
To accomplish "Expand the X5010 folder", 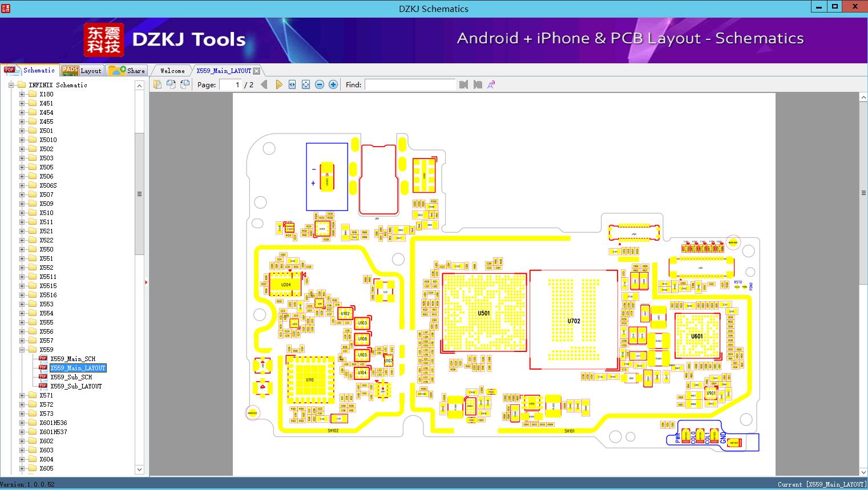I will (22, 140).
